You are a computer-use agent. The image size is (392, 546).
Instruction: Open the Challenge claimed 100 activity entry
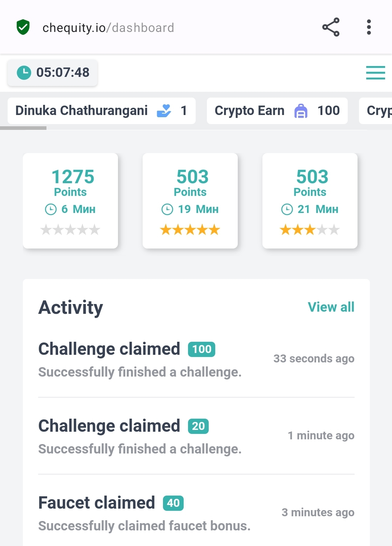click(196, 360)
